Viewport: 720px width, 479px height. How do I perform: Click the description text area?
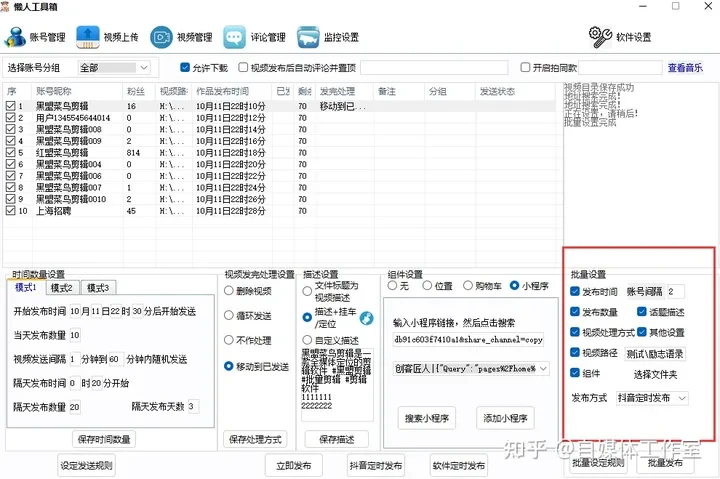[x=337, y=384]
